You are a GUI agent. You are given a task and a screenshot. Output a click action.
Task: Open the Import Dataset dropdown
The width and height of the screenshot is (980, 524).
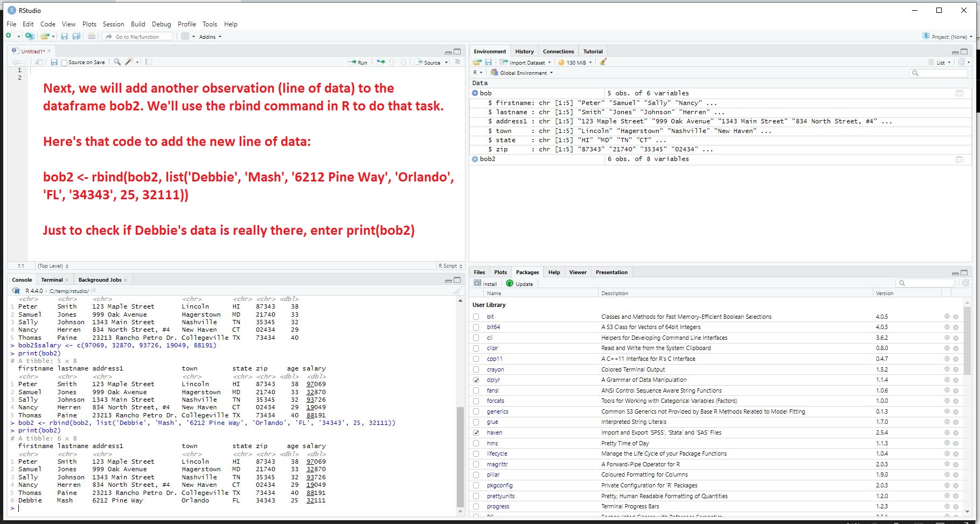(525, 62)
